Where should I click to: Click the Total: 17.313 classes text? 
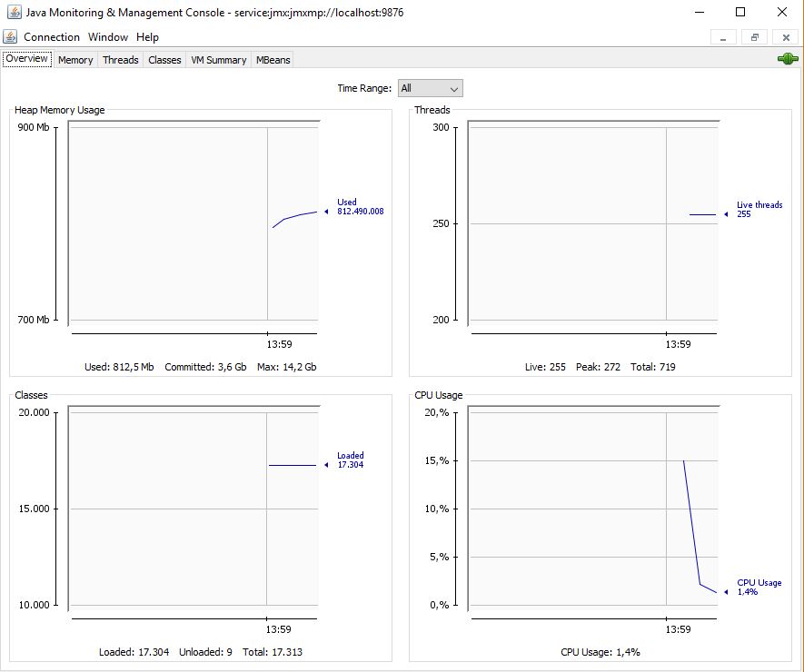pos(273,652)
